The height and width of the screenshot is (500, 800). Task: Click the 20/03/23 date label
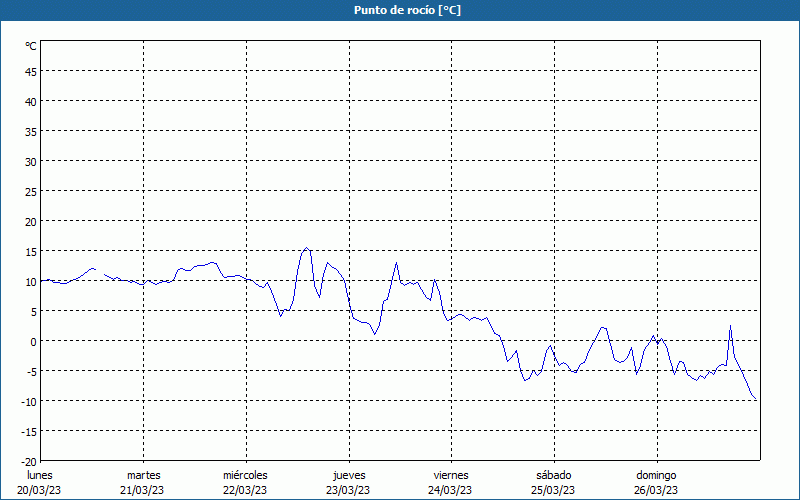[40, 490]
